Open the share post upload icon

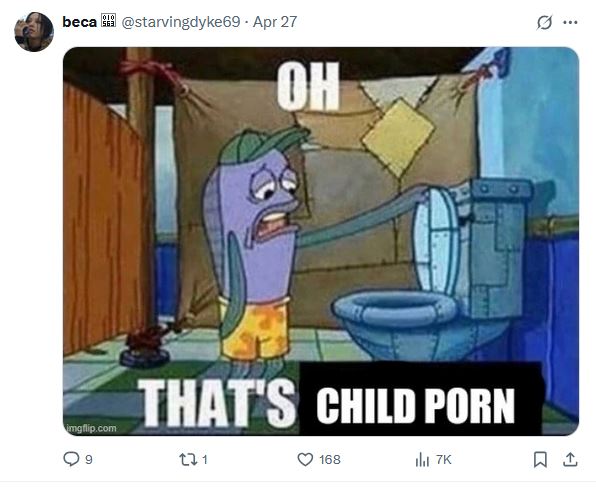pos(570,459)
